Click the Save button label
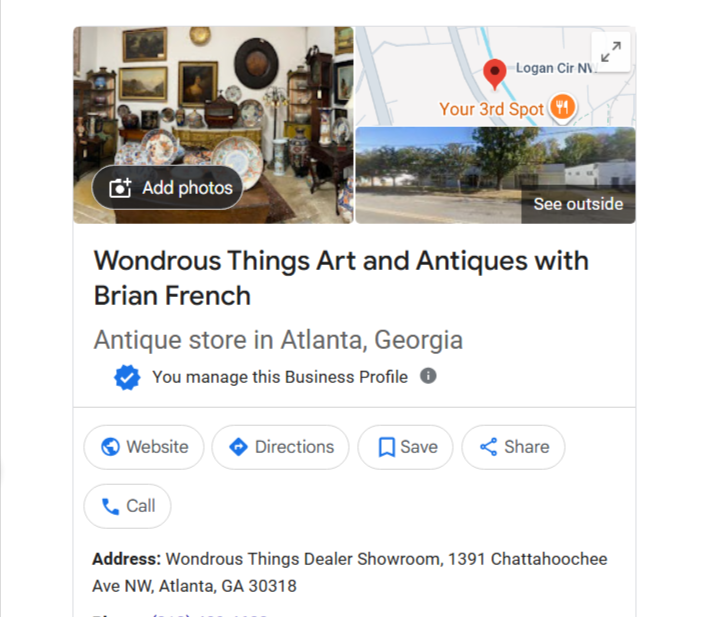Image resolution: width=721 pixels, height=617 pixels. (419, 447)
